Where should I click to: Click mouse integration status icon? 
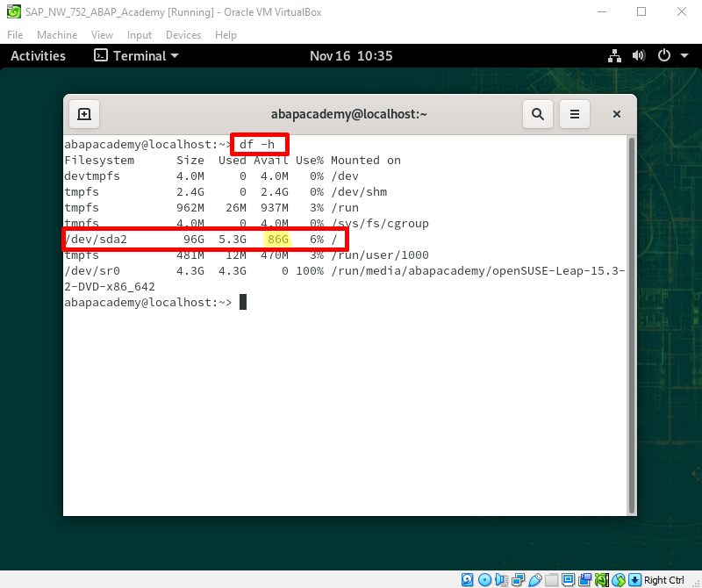(x=619, y=580)
